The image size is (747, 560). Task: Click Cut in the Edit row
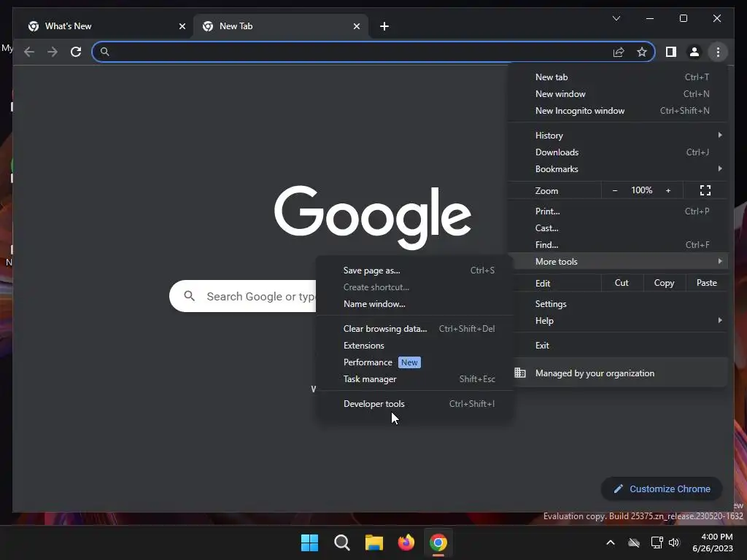[x=622, y=283]
